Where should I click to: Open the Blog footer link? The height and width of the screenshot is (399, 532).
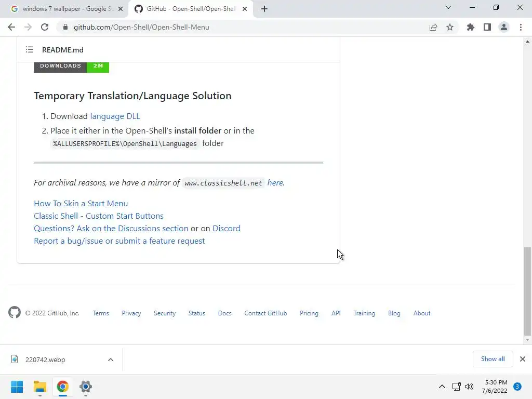[394, 313]
